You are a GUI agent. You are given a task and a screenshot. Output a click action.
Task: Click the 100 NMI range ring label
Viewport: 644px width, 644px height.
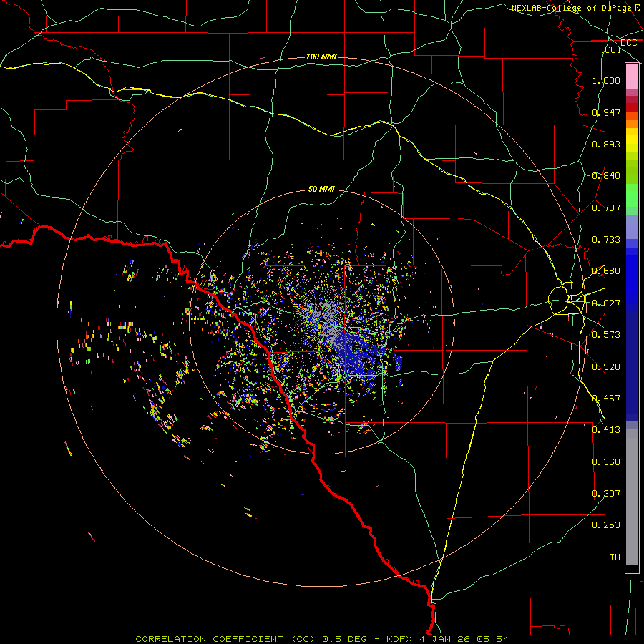tap(321, 57)
